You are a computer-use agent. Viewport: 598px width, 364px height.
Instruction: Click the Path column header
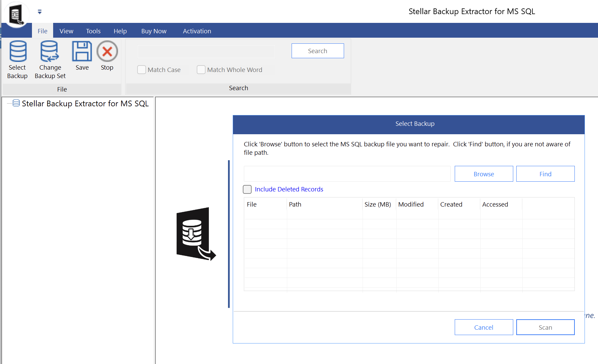pos(325,204)
